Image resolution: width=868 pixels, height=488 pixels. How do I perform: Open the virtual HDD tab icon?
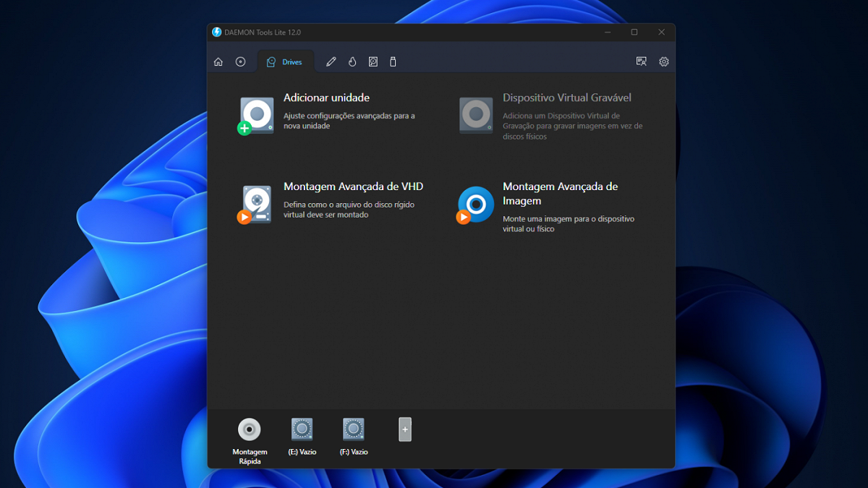click(x=373, y=62)
